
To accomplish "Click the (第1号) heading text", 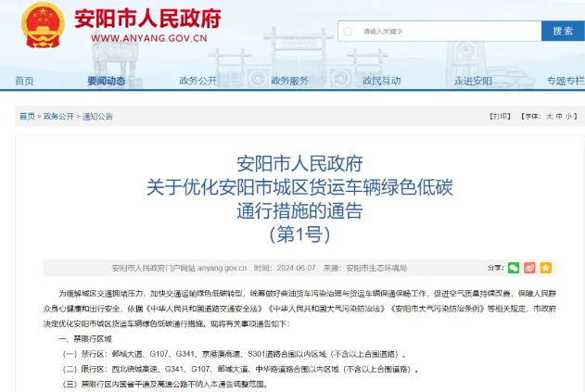I will 299,234.
